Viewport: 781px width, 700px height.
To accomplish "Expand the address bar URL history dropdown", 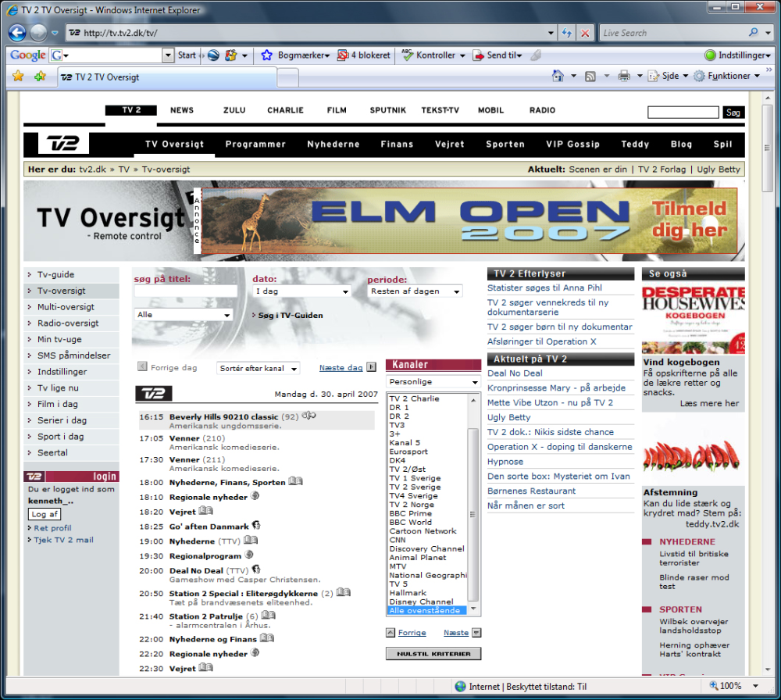I will tap(551, 33).
